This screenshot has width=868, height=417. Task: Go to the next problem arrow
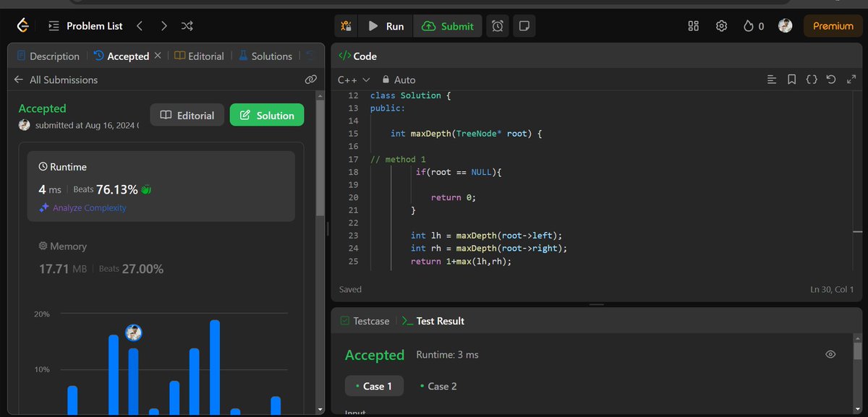tap(164, 26)
